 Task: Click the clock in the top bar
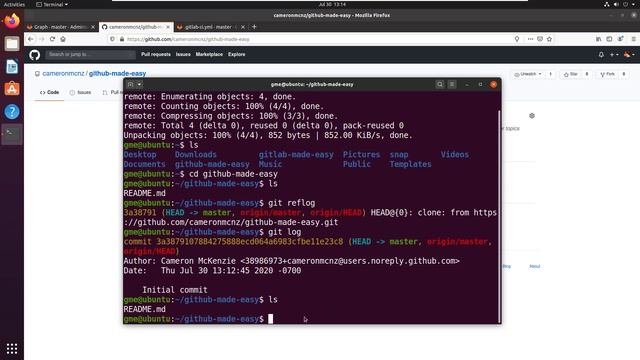click(332, 4)
